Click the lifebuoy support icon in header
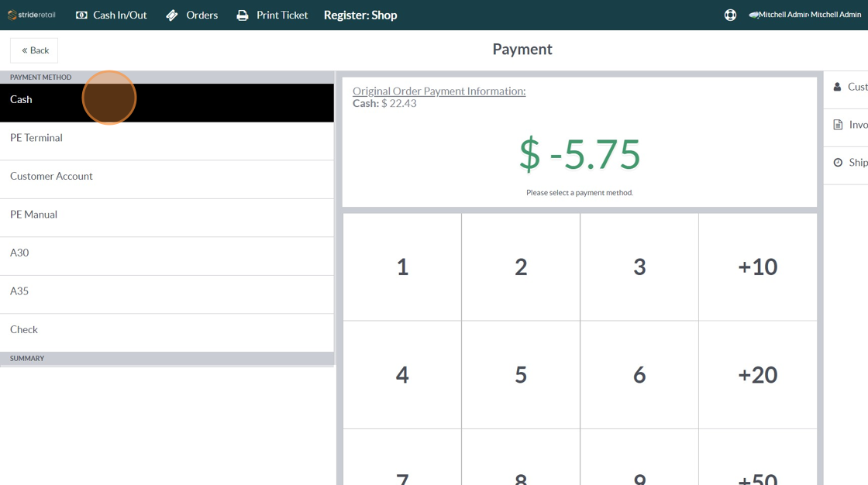868x485 pixels. 730,15
